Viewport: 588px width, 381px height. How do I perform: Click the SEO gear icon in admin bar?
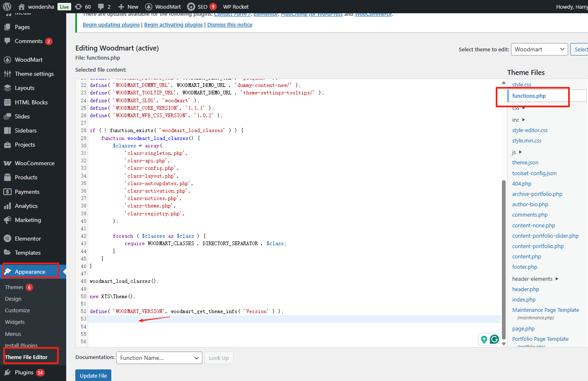pyautogui.click(x=191, y=7)
